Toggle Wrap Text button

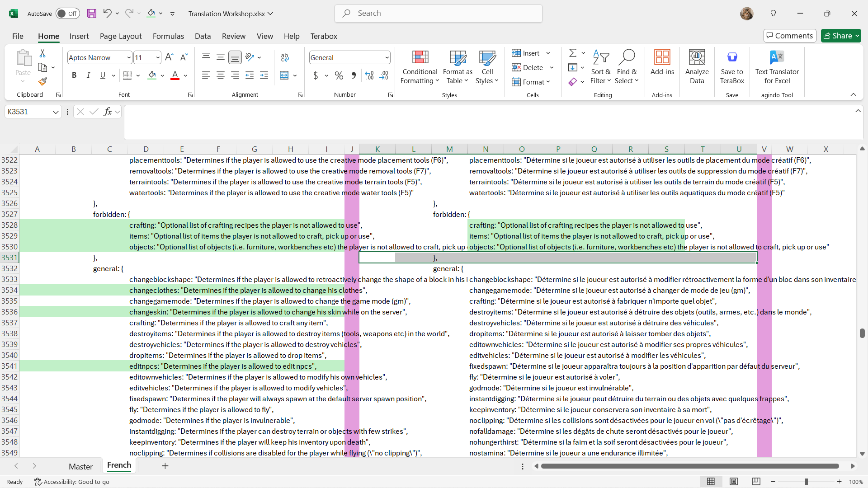pos(285,57)
